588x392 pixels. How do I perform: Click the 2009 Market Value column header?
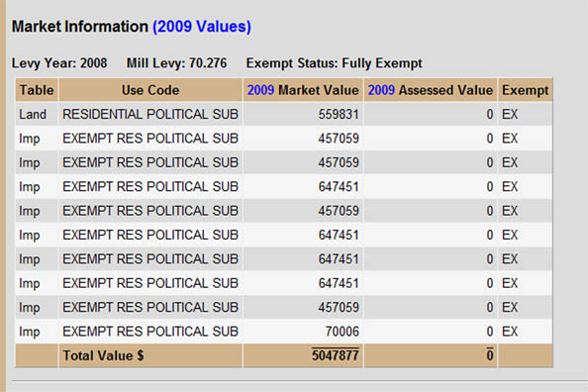(x=303, y=90)
